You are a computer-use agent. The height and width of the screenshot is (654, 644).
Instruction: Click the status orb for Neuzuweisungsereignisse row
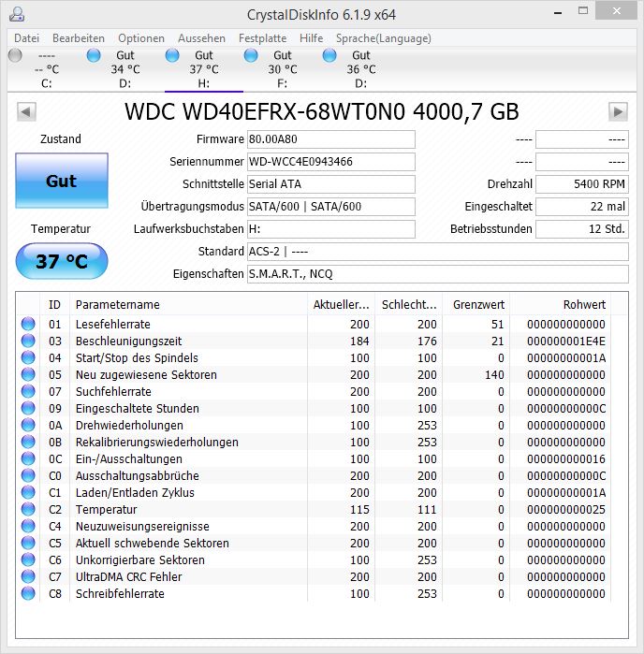28,526
